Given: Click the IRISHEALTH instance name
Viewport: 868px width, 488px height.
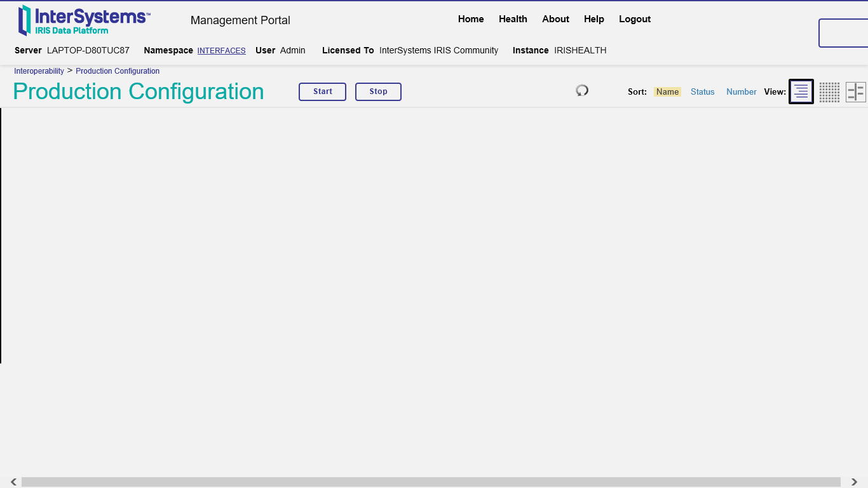Looking at the screenshot, I should [580, 50].
